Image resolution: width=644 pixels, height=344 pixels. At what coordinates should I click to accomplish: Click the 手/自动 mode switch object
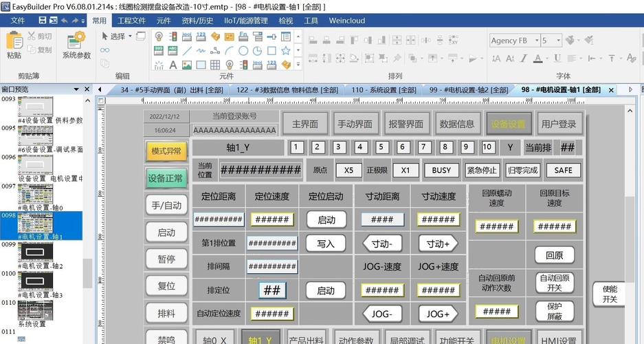[166, 205]
